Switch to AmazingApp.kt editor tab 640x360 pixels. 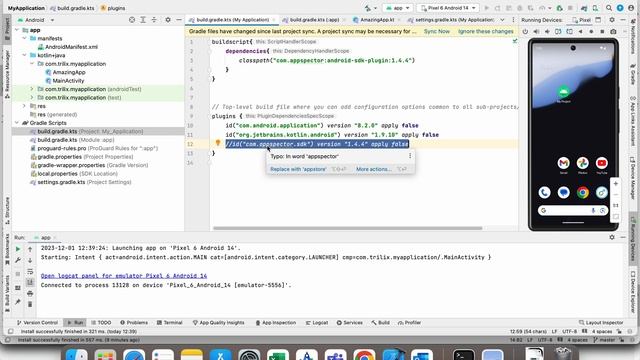[x=377, y=20]
